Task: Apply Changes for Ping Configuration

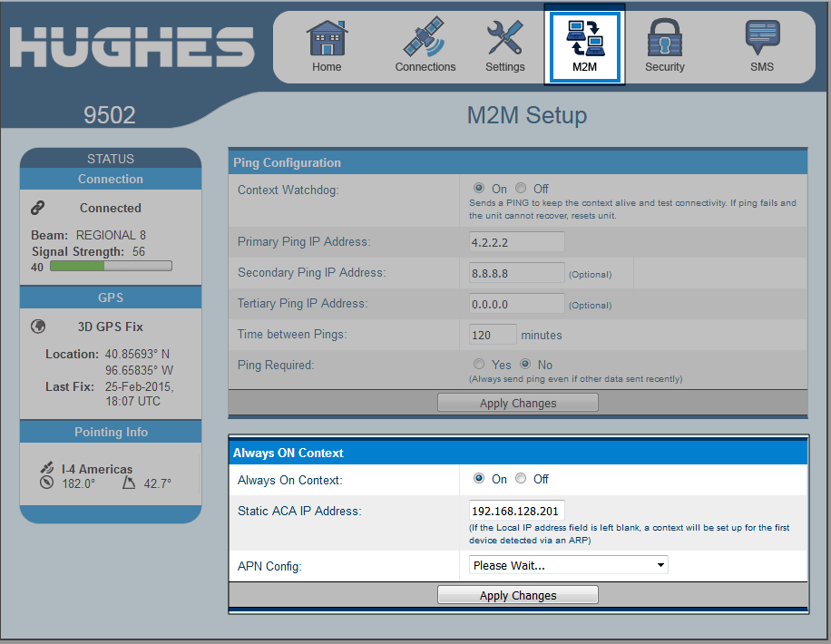Action: tap(518, 403)
